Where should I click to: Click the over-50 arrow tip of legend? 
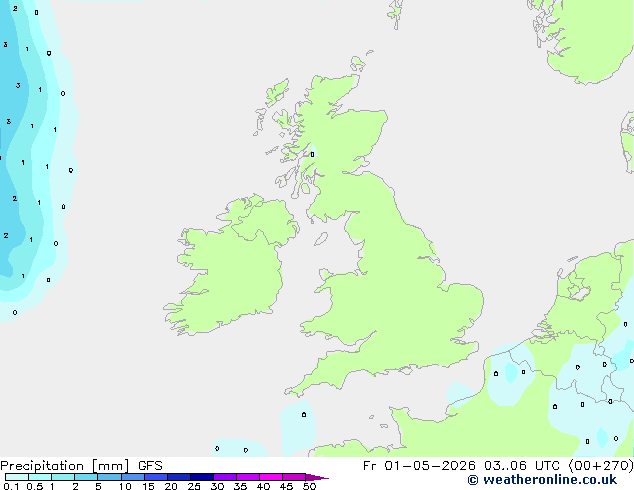point(317,477)
